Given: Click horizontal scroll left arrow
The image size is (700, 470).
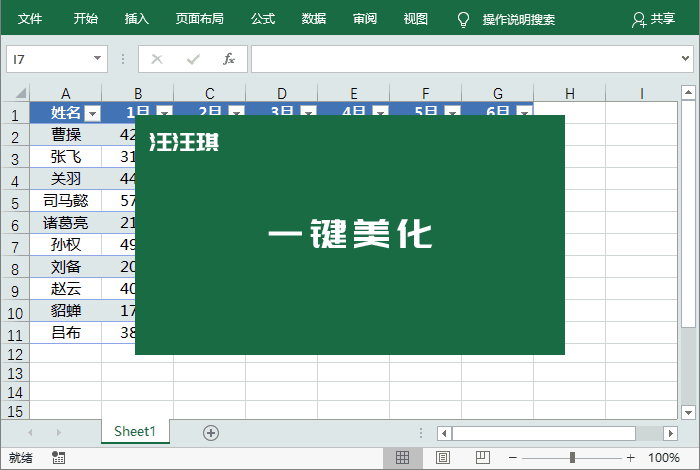Looking at the screenshot, I should point(444,433).
